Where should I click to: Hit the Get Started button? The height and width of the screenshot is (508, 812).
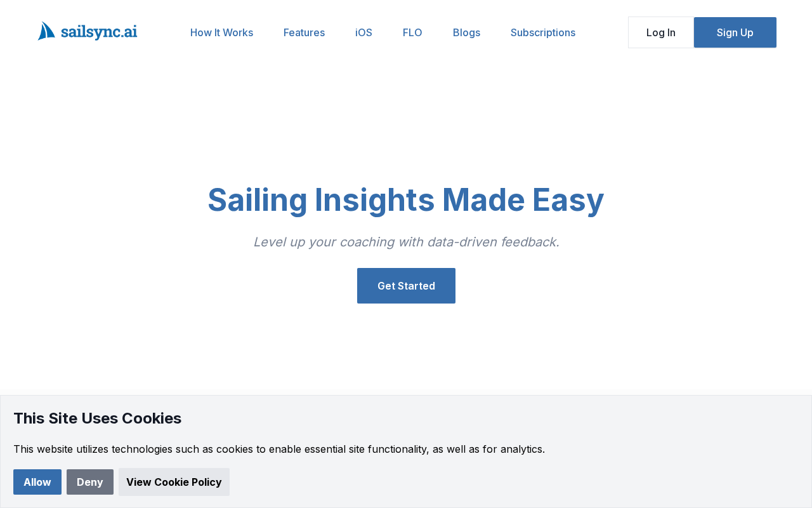pyautogui.click(x=406, y=286)
